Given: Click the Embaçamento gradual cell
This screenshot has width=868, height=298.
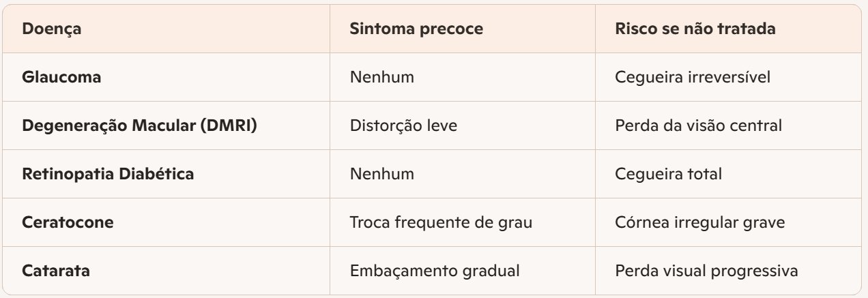Looking at the screenshot, I should [x=435, y=271].
